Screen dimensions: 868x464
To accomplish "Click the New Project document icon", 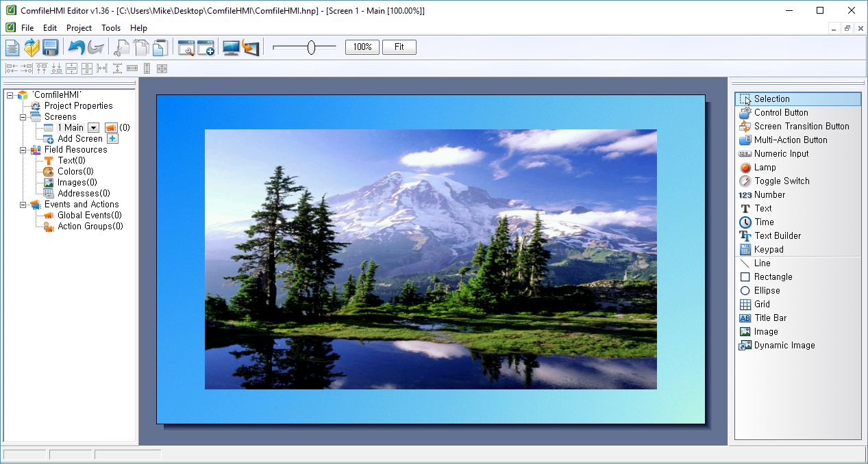I will pos(12,47).
